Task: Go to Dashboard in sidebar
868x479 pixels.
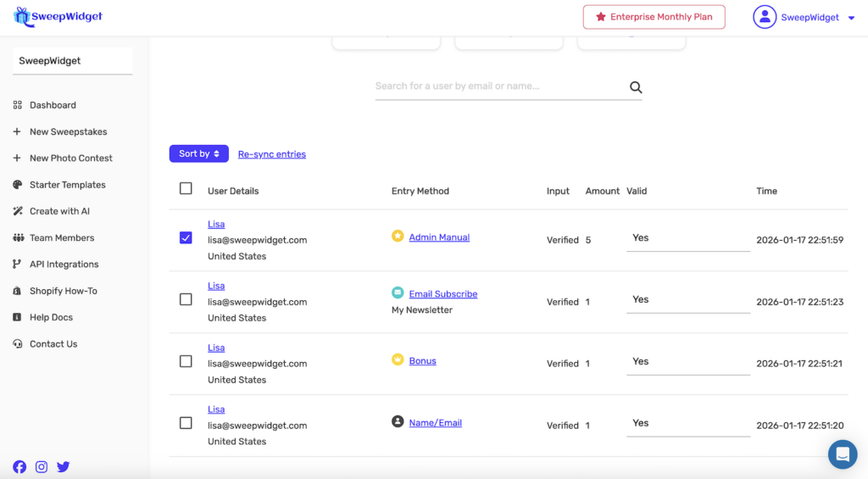Action: click(x=53, y=105)
